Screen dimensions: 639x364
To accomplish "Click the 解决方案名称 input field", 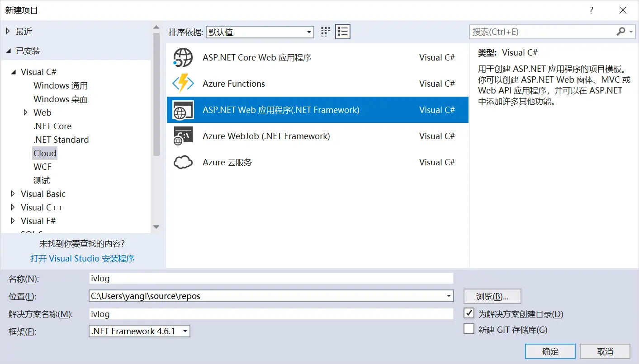I will tap(271, 313).
